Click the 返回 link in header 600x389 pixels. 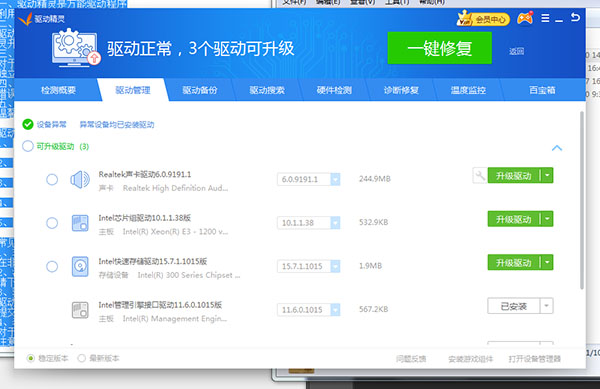517,51
